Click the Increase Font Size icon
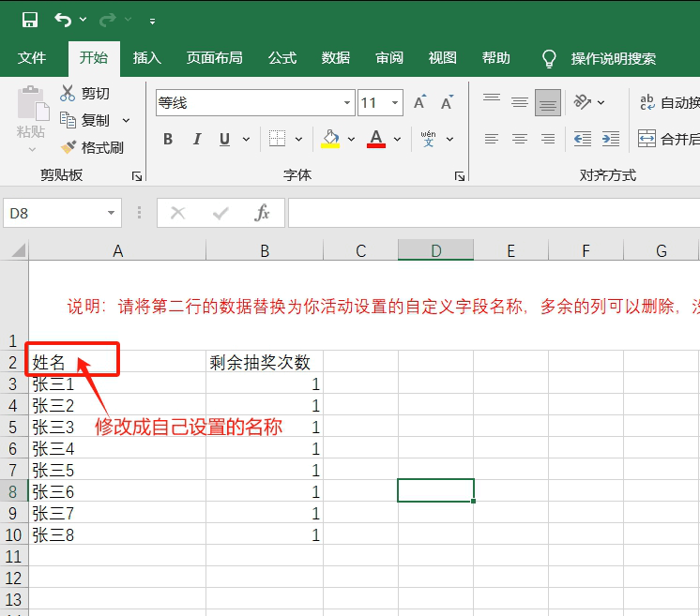Screen dimensions: 700x616 click(x=419, y=102)
